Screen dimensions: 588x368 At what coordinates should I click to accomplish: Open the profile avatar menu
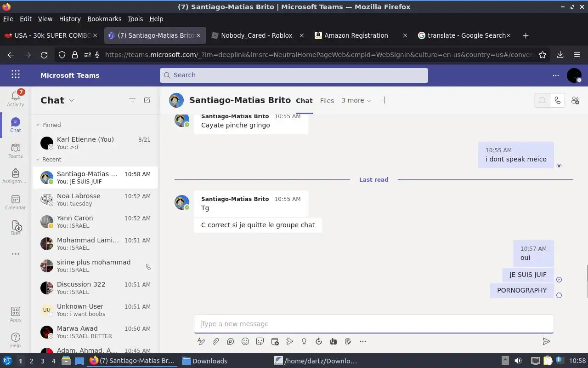coord(574,75)
